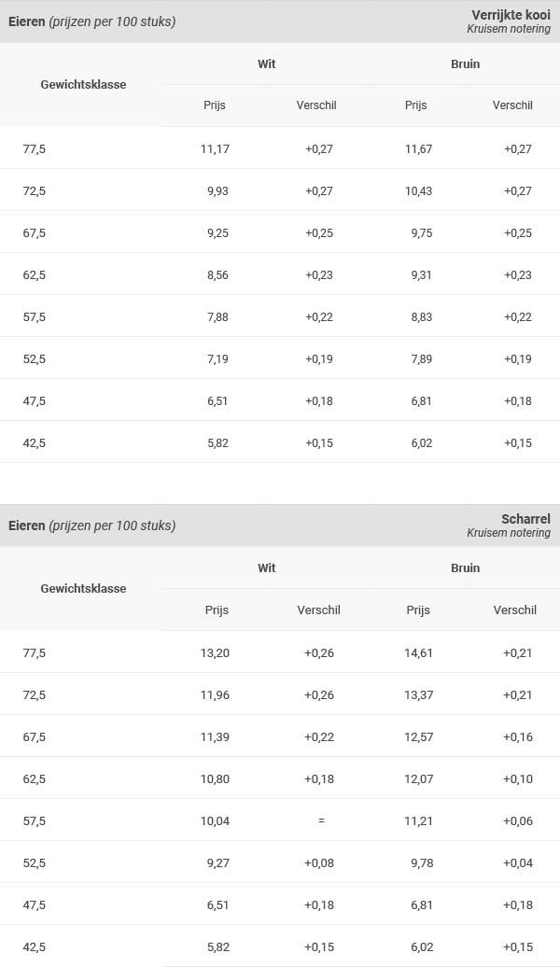Click the 8,56 price in Verrijkte kooi
This screenshot has width=560, height=967.
click(217, 275)
